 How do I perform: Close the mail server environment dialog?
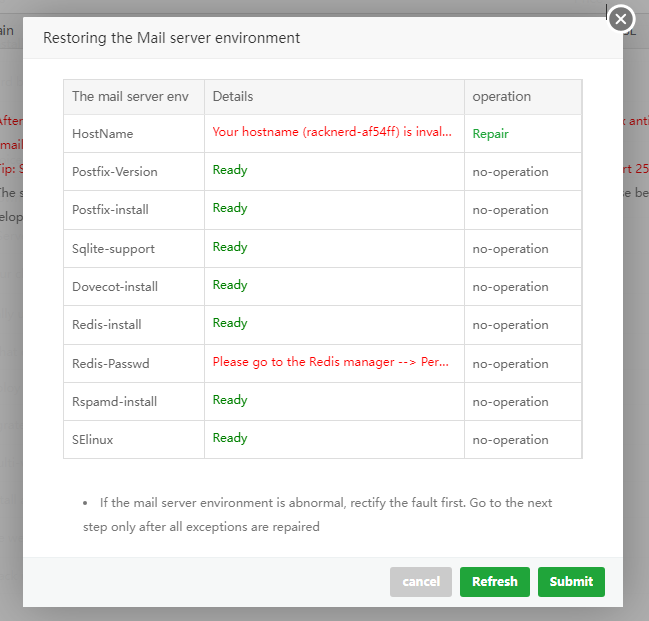point(622,19)
